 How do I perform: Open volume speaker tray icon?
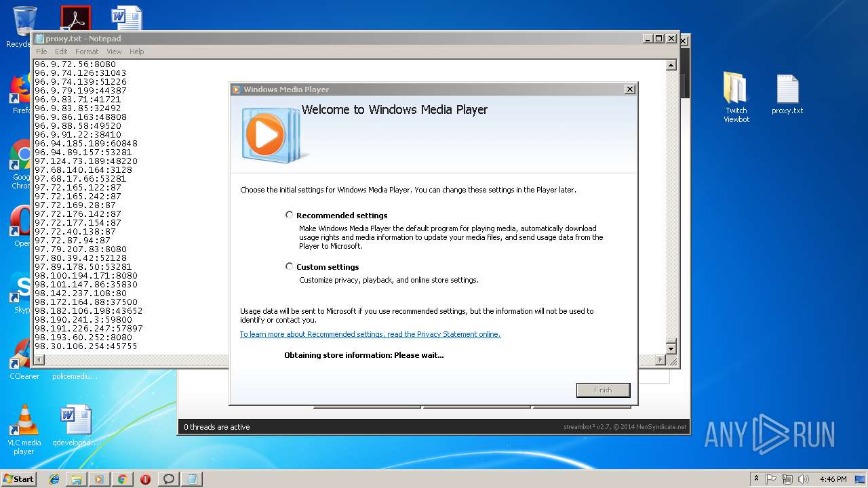tap(804, 479)
